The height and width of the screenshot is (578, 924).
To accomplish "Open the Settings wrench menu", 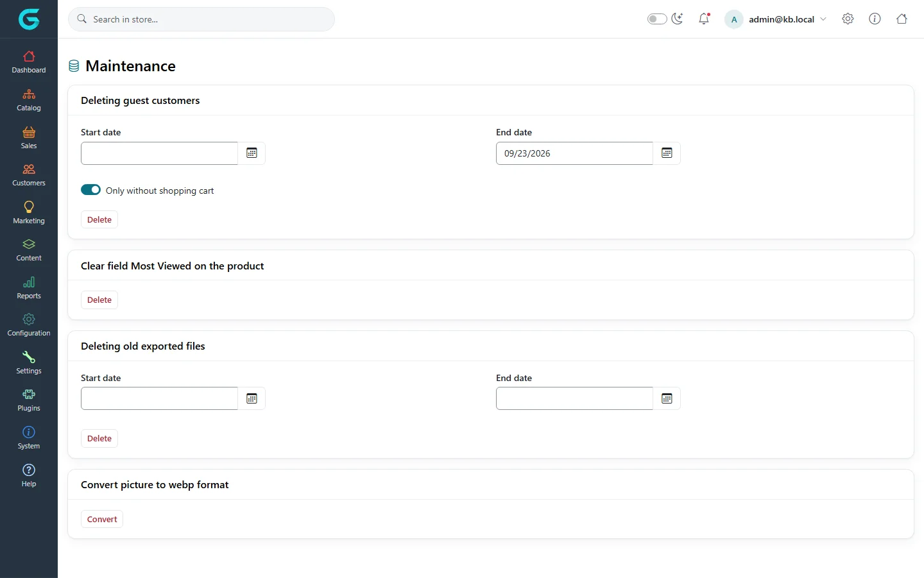I will [x=29, y=363].
